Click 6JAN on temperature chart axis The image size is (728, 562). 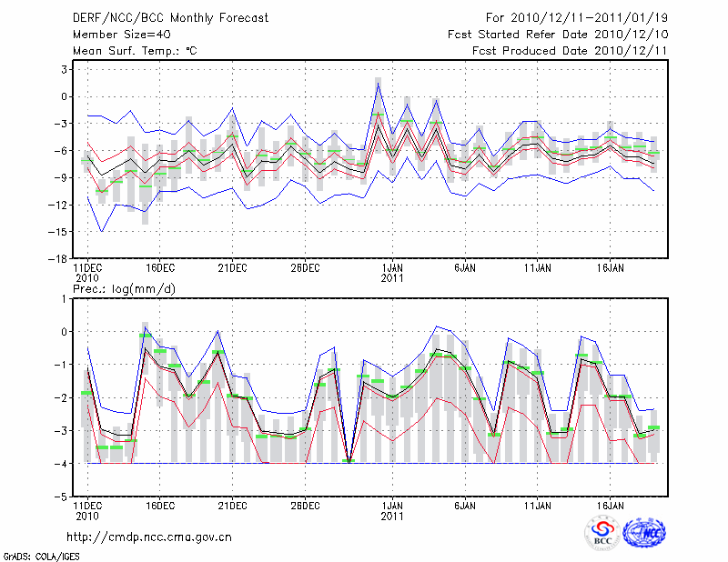pyautogui.click(x=465, y=268)
